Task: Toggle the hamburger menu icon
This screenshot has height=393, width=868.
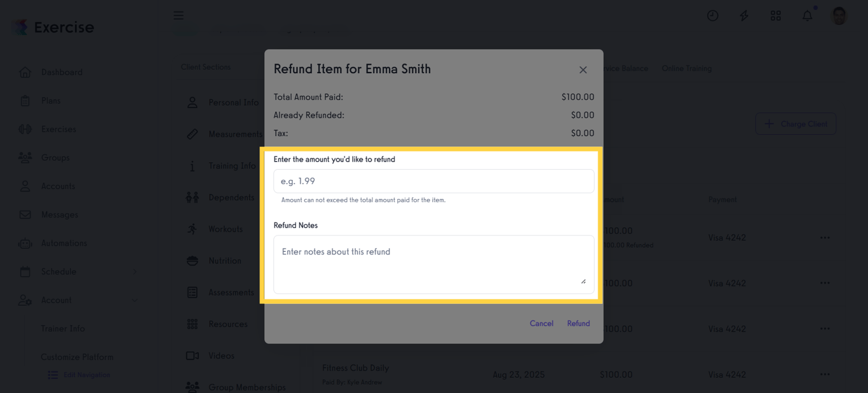Action: click(179, 15)
